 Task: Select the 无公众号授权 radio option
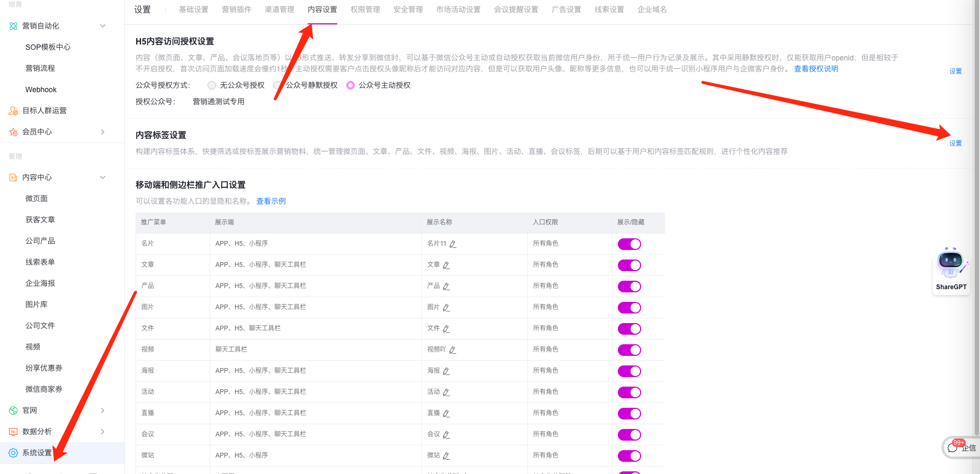212,85
